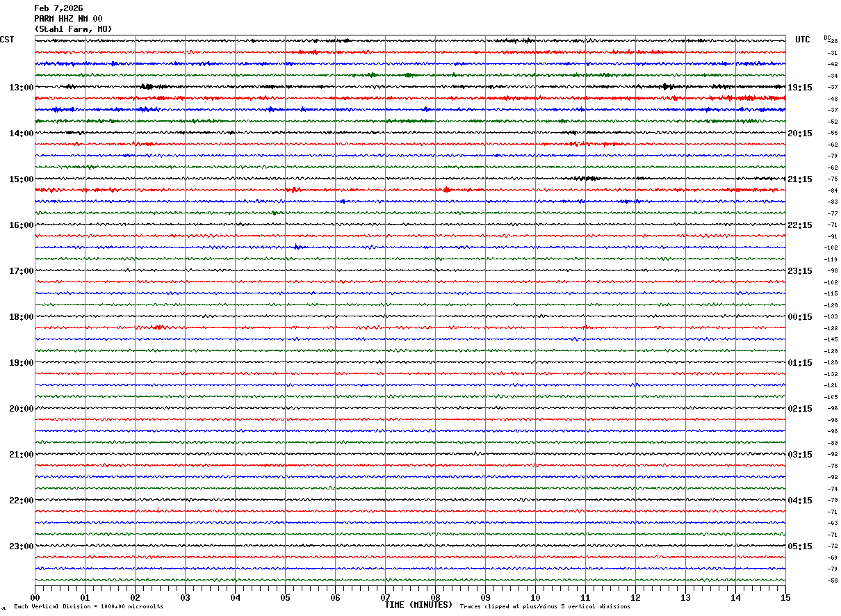
Task: Click the "Traces clipped at plus/minus 5 vertical divisions" note
Action: point(545,607)
